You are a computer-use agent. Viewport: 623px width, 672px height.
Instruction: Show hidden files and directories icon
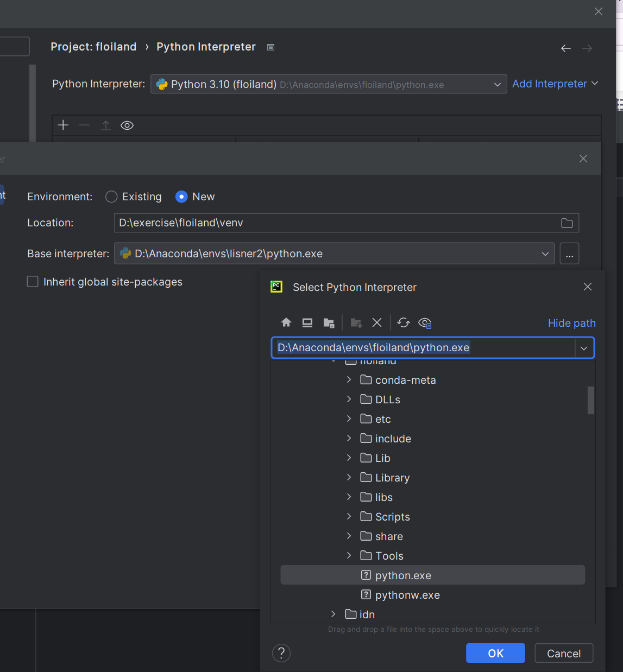pos(425,323)
